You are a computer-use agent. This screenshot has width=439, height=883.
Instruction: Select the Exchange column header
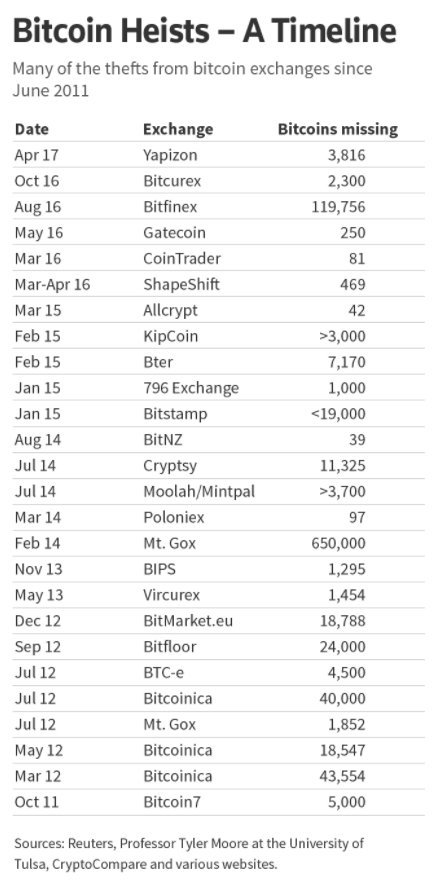178,129
